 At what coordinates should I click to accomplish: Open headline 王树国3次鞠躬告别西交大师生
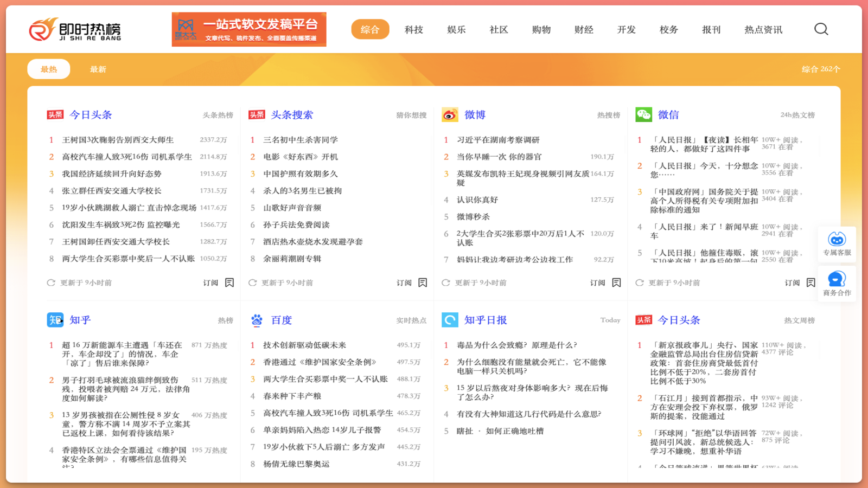click(x=118, y=140)
